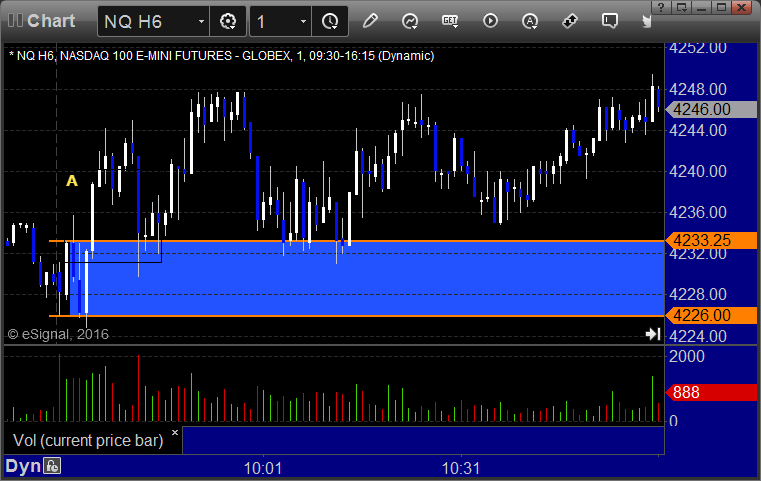
Task: Click the 4240.00 price axis label
Action: (697, 171)
